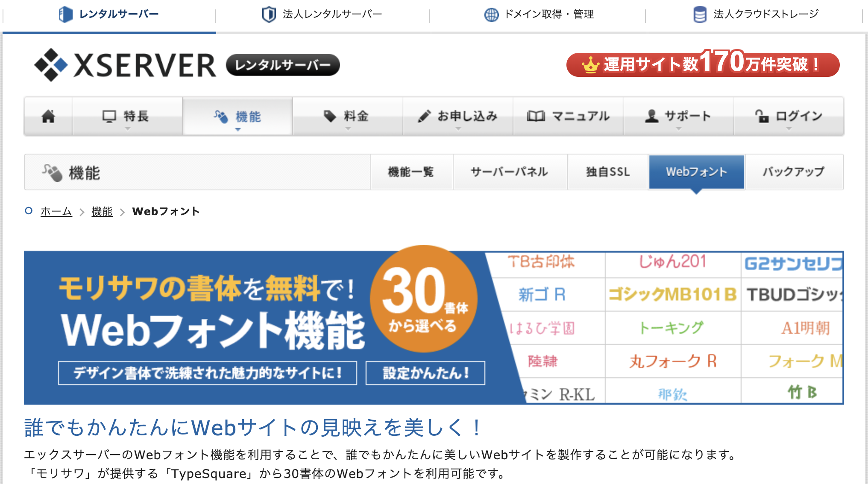This screenshot has width=868, height=484.
Task: Open the home icon in navigation bar
Action: coord(48,116)
